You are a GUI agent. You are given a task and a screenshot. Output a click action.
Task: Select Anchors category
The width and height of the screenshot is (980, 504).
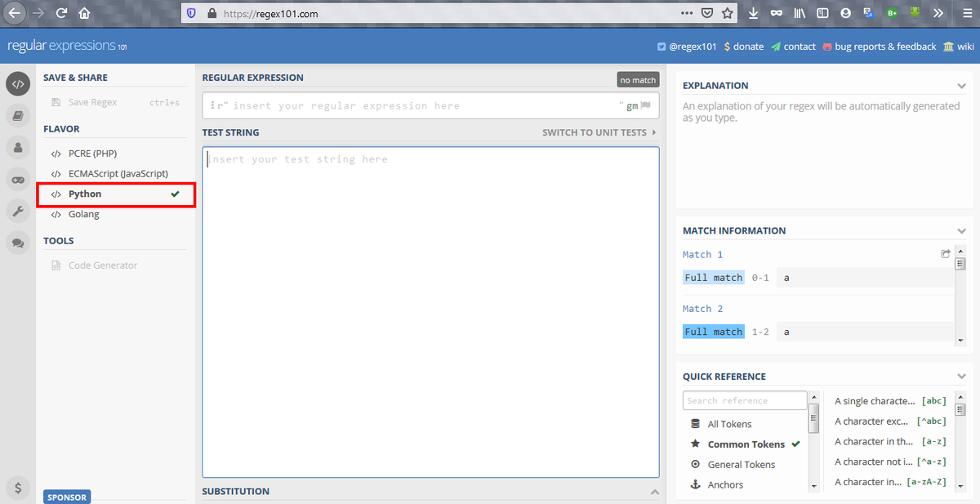tap(745, 484)
